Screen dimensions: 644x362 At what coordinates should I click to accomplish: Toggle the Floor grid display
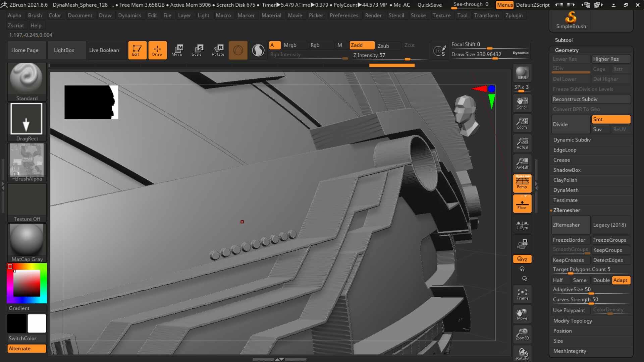522,203
